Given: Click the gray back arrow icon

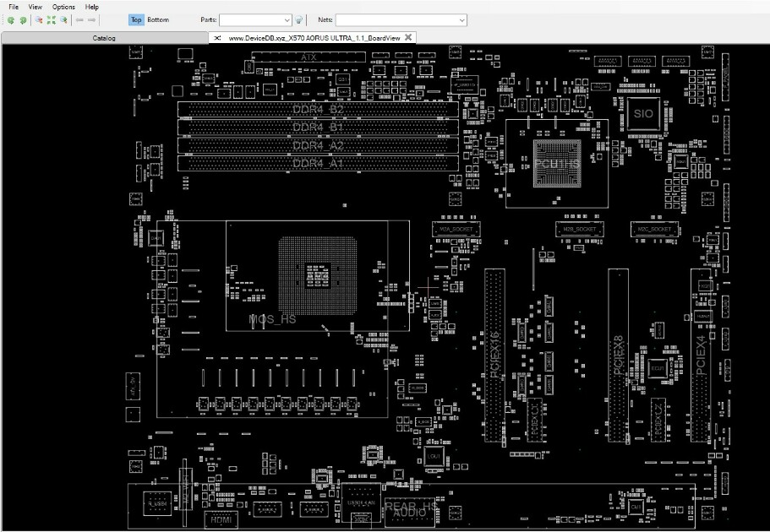Looking at the screenshot, I should coord(79,20).
